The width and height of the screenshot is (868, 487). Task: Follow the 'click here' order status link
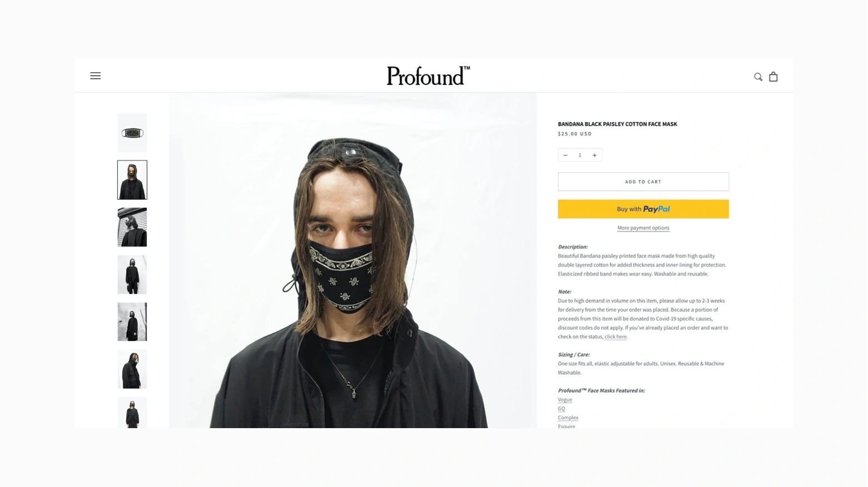tap(615, 337)
